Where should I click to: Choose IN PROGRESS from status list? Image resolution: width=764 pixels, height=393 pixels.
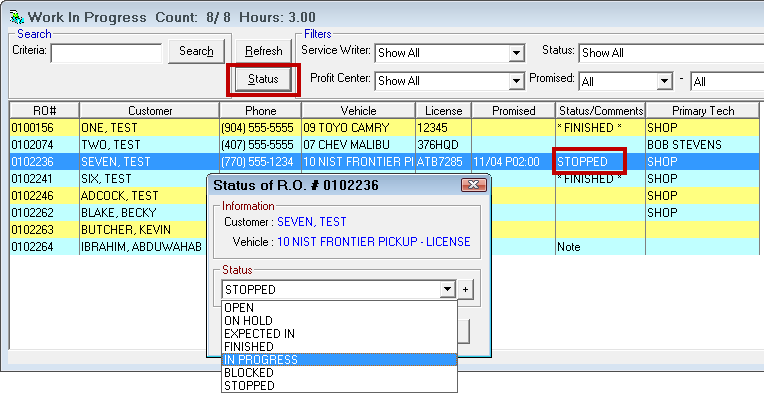[x=340, y=360]
